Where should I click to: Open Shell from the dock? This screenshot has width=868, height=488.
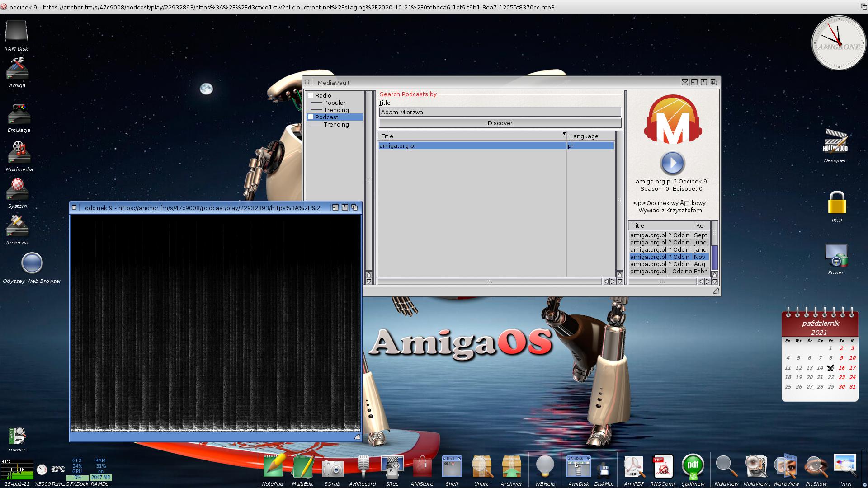click(x=452, y=466)
